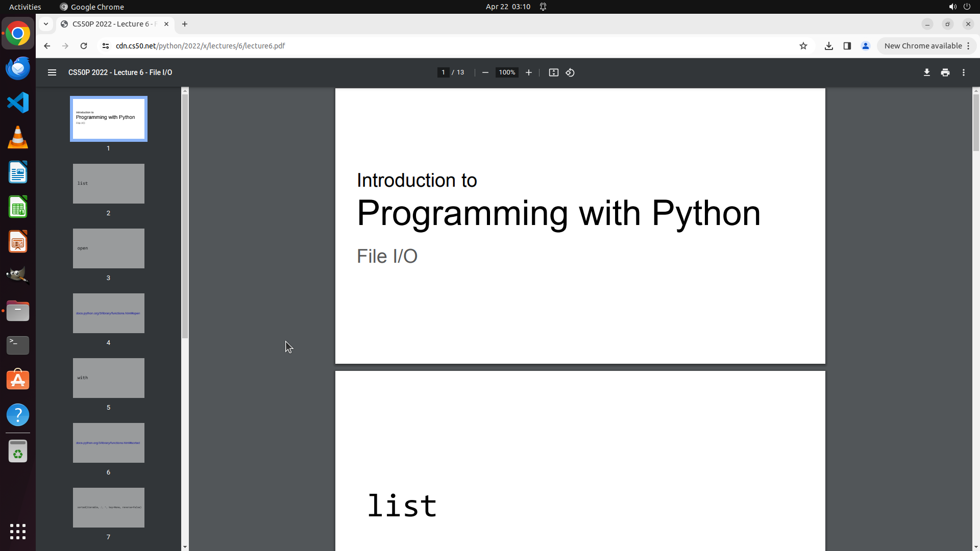The width and height of the screenshot is (980, 551).
Task: Click New Chrome available button
Action: [923, 46]
